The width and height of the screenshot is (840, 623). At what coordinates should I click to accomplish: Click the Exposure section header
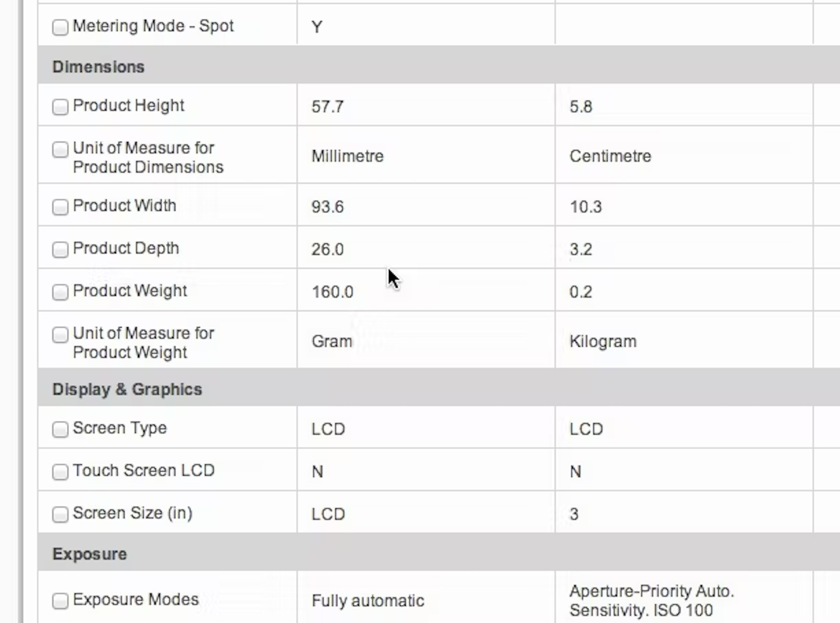[x=90, y=554]
